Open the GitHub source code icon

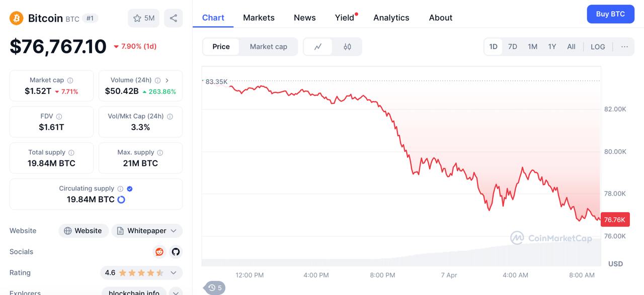click(x=176, y=252)
